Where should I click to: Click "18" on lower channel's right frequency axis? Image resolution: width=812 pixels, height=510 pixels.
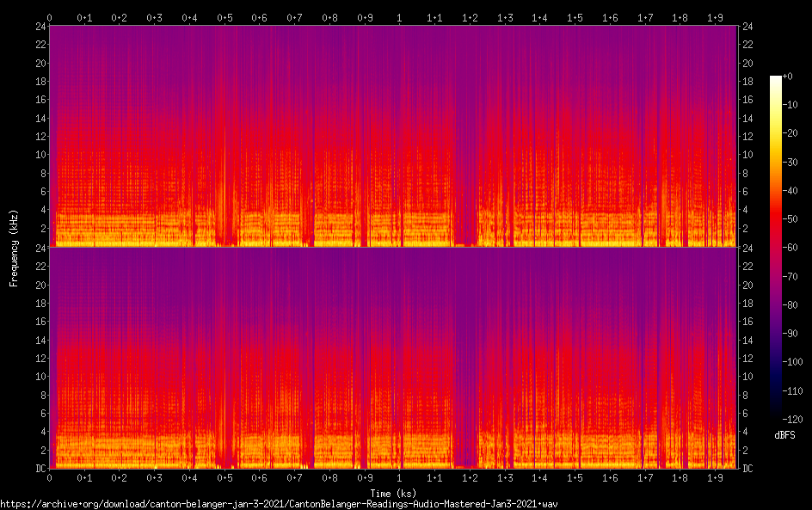(x=747, y=304)
